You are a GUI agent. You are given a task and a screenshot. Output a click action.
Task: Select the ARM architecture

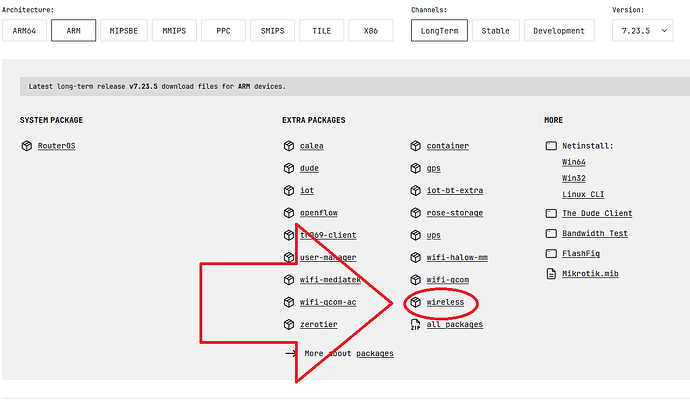tap(73, 31)
